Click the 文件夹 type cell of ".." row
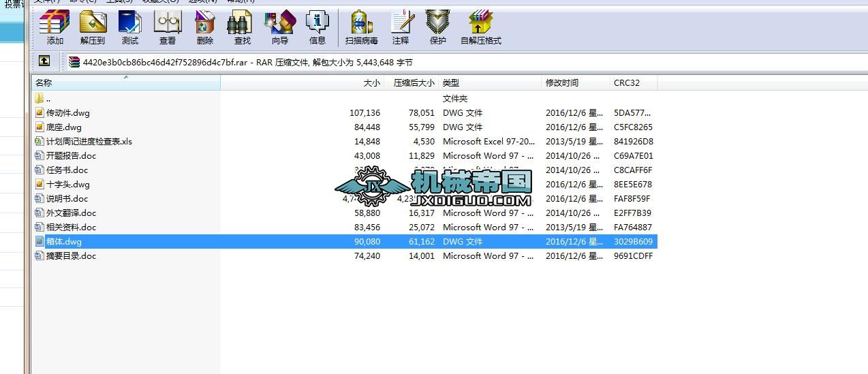Image resolution: width=868 pixels, height=374 pixels. [455, 99]
